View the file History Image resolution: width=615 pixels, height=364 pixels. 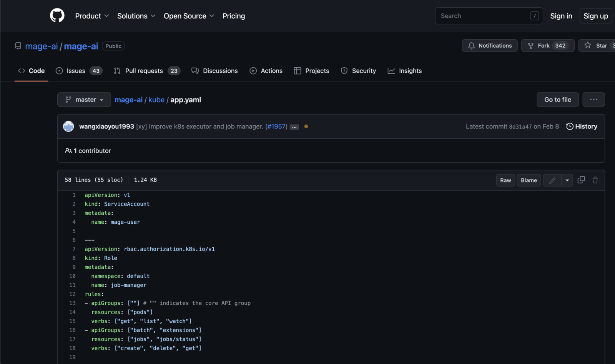582,126
